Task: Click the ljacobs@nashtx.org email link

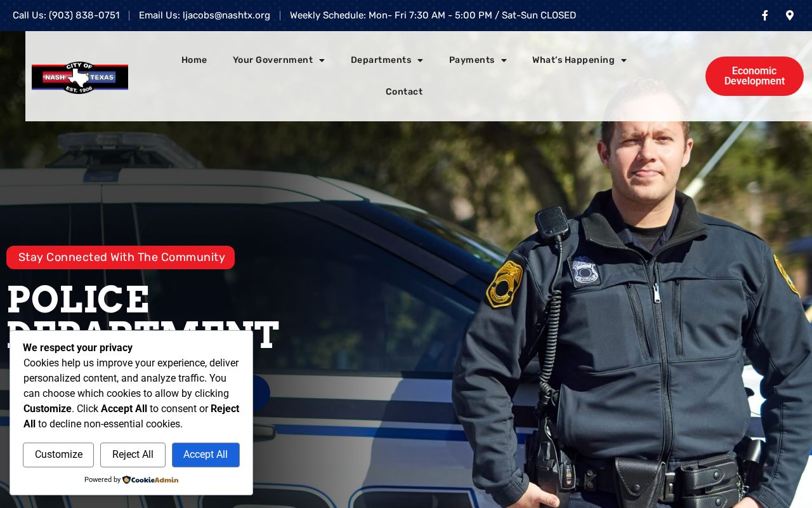Action: click(x=204, y=15)
